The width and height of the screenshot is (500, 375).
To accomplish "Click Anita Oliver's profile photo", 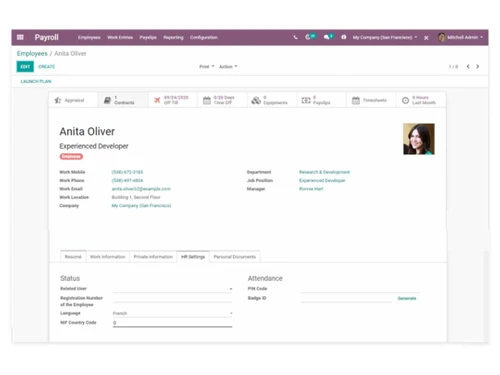I will click(419, 139).
